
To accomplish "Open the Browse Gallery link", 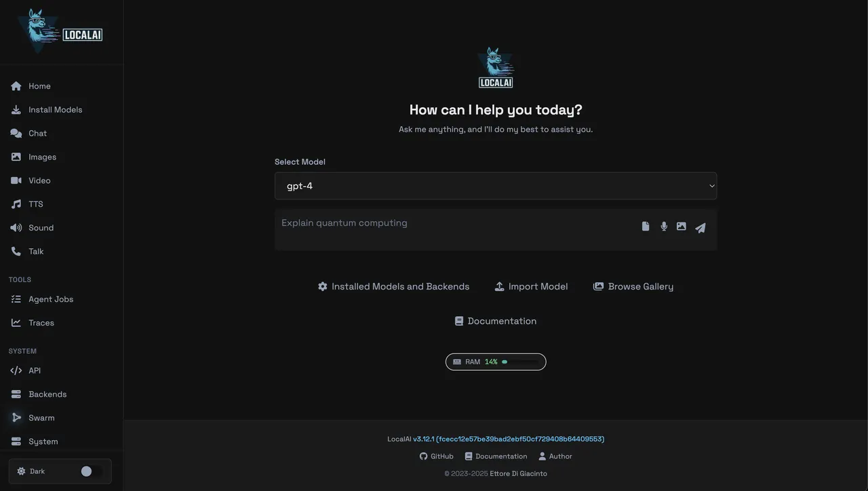I will [633, 286].
